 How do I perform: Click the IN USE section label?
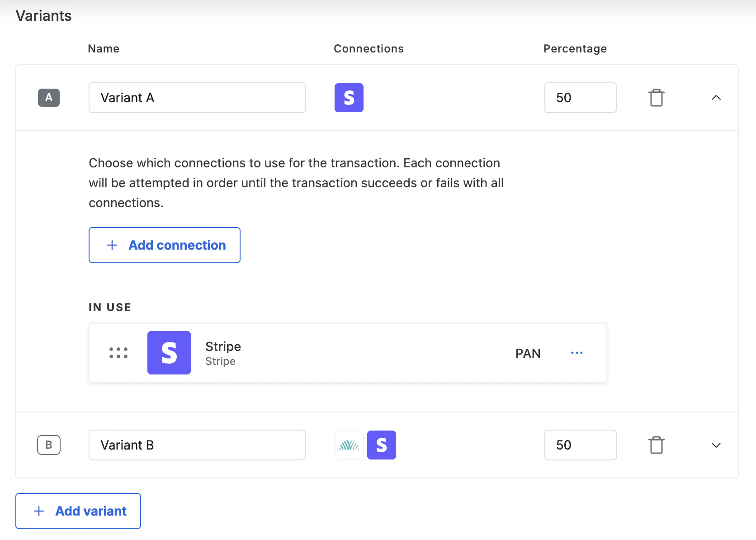click(x=110, y=308)
